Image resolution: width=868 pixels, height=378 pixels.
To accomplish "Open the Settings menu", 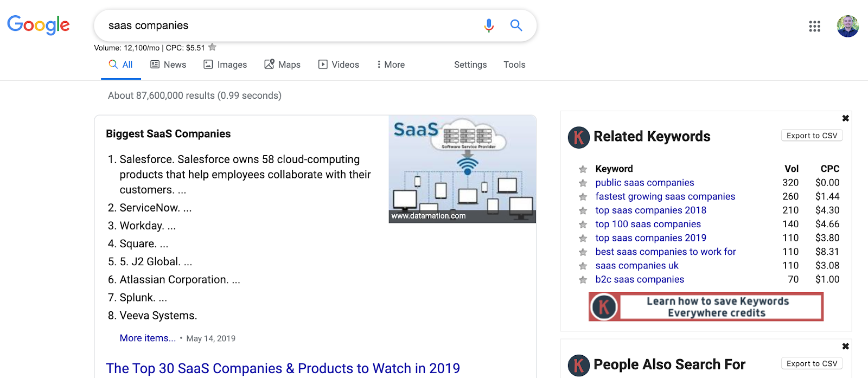I will click(x=470, y=65).
